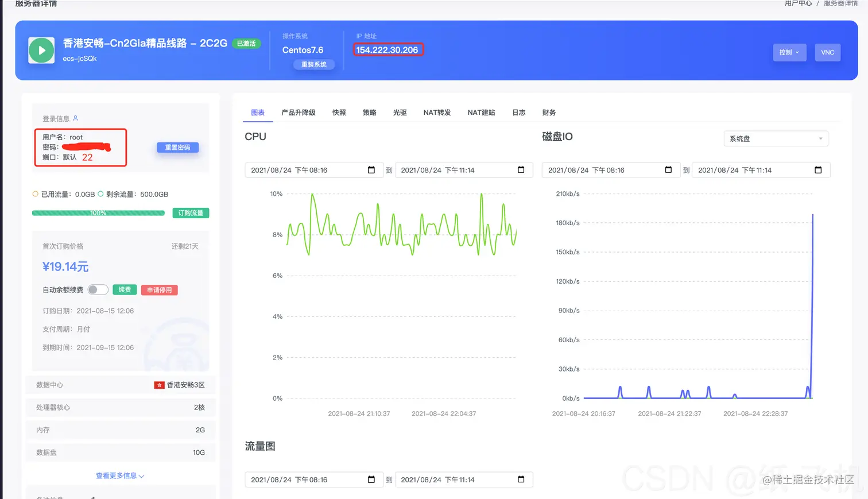Switch to the 财务 tab
The height and width of the screenshot is (499, 868).
point(549,113)
